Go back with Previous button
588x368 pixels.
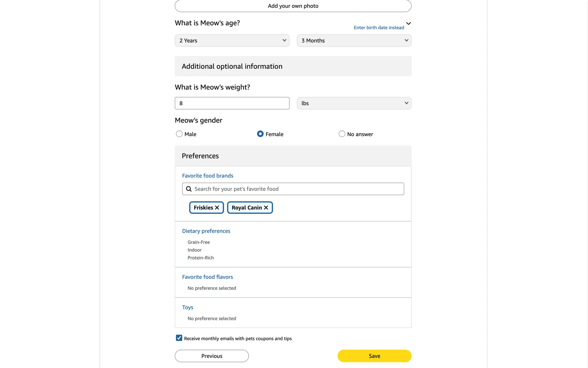(x=212, y=356)
